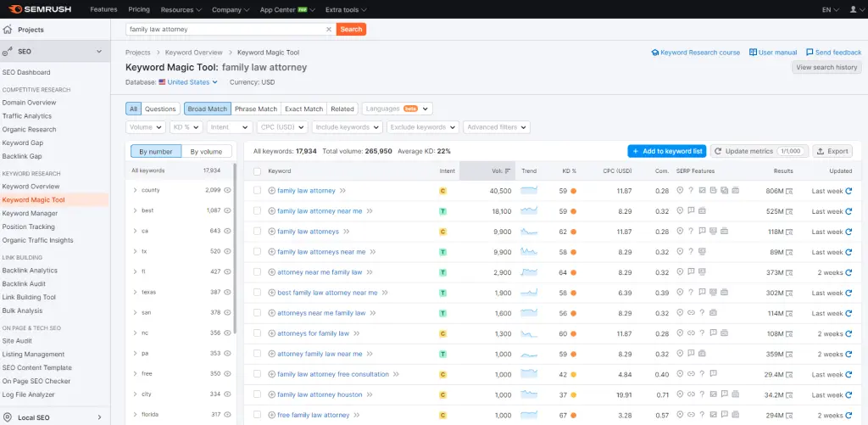Check the family law attorneys row checkbox
Viewport: 868px width, 425px height.
coord(257,232)
